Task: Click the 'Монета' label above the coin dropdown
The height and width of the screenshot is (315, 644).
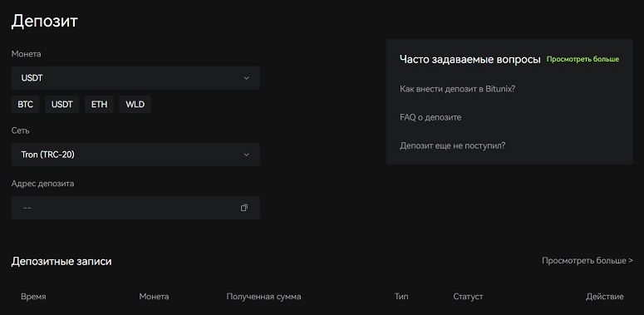Action: click(27, 54)
